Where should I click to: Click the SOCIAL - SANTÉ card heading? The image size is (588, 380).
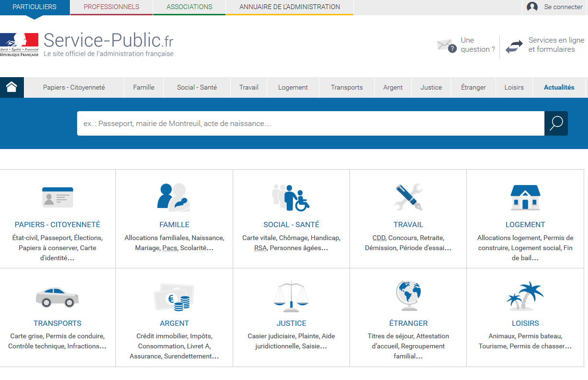point(291,225)
